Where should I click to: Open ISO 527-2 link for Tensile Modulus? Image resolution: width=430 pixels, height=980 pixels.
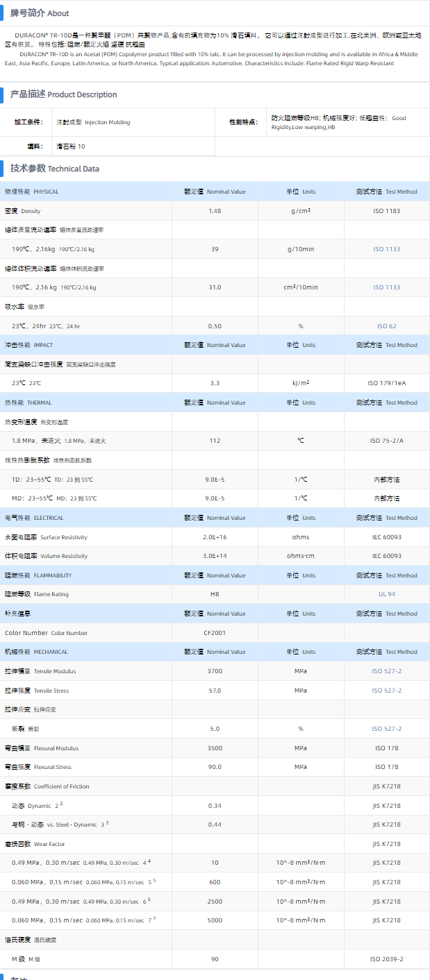[386, 671]
